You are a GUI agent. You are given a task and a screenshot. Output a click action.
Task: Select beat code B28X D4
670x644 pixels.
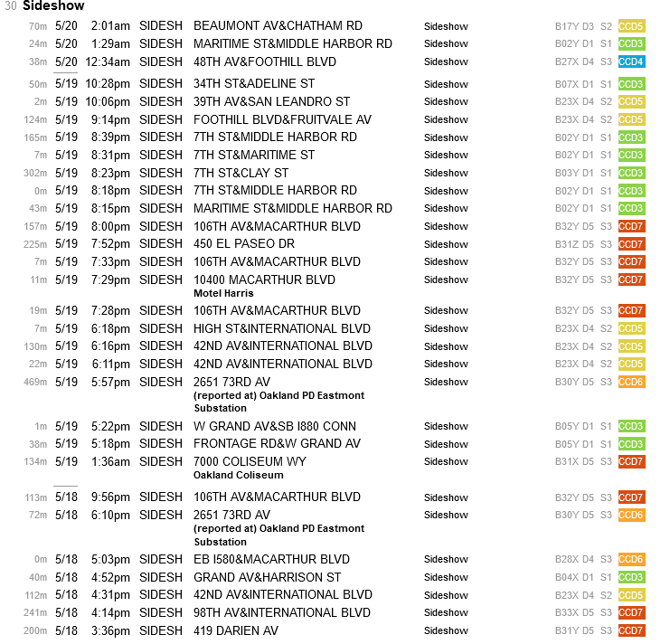coord(574,559)
